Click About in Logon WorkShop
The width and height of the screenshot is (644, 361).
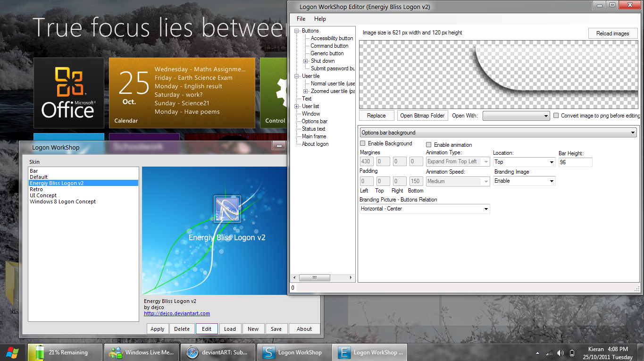tap(304, 329)
